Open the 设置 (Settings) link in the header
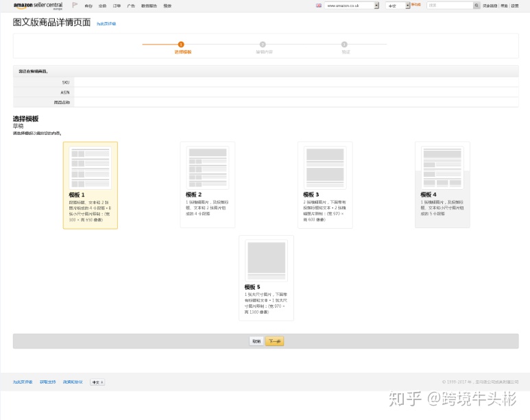 point(514,5)
